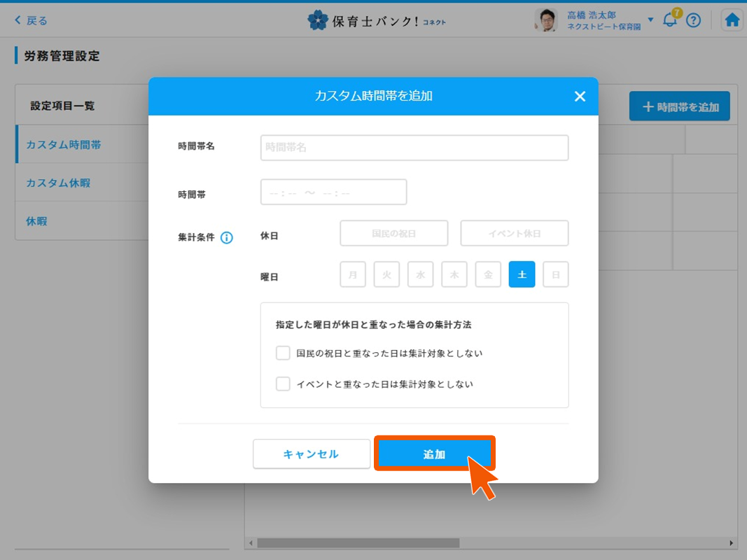Select 休暇 in settings list
The height and width of the screenshot is (560, 747).
point(36,221)
